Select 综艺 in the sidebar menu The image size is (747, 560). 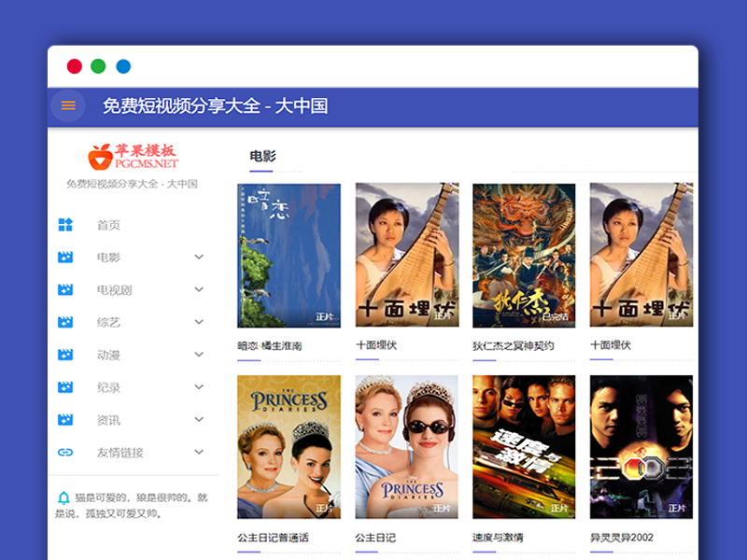(x=108, y=322)
